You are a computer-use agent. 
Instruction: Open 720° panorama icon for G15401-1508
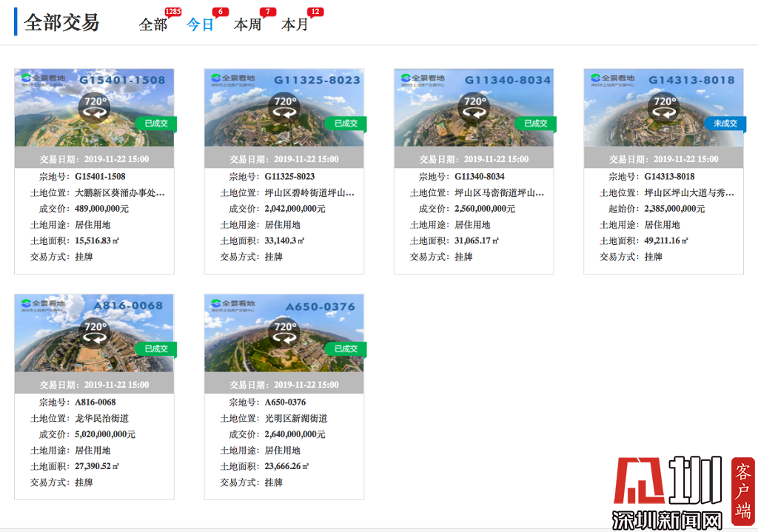tap(94, 107)
